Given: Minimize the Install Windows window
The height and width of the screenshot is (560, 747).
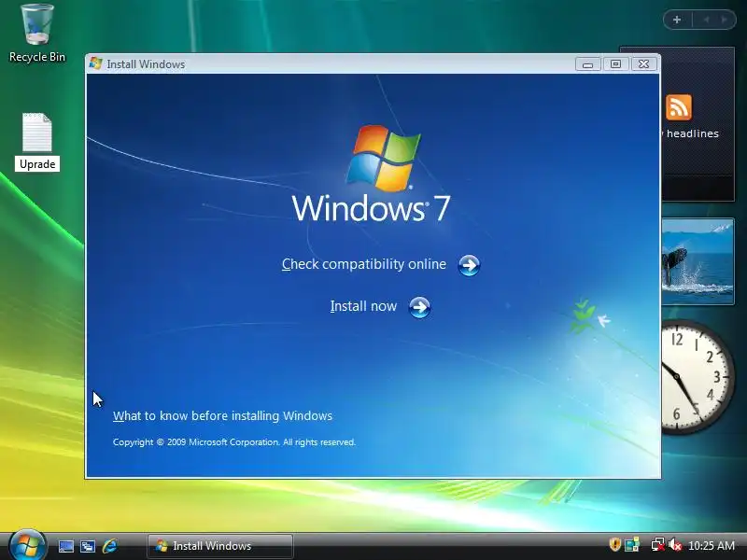Looking at the screenshot, I should [x=587, y=63].
